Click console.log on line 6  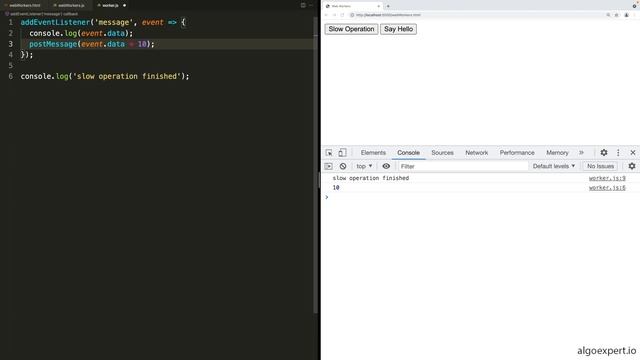pos(44,76)
